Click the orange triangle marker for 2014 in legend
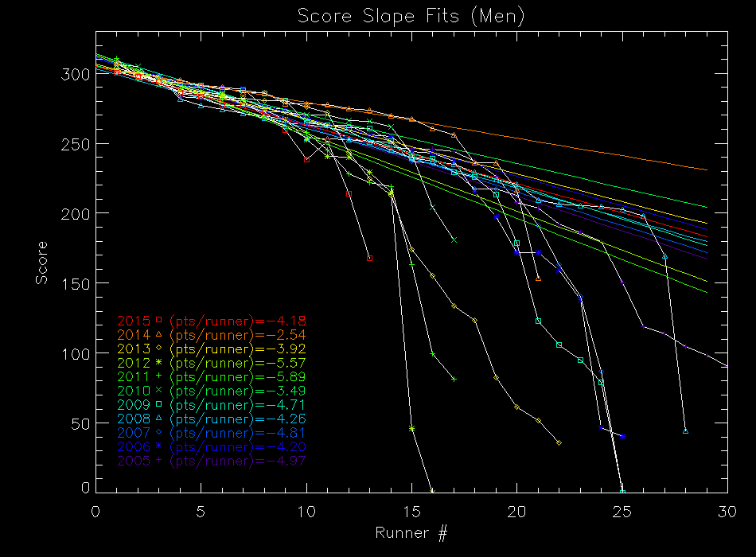Screen dimensions: 756x557 [158, 334]
